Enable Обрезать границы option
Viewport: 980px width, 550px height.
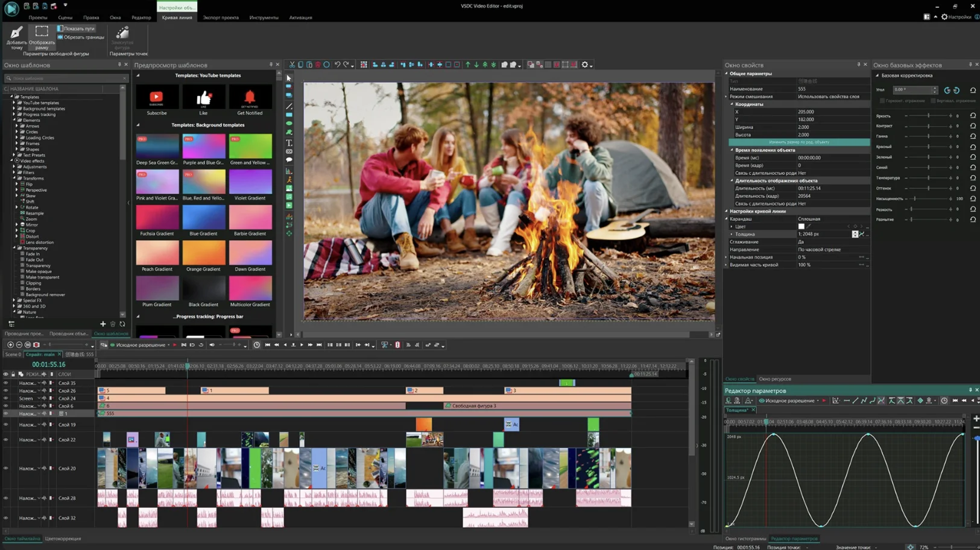tap(81, 37)
